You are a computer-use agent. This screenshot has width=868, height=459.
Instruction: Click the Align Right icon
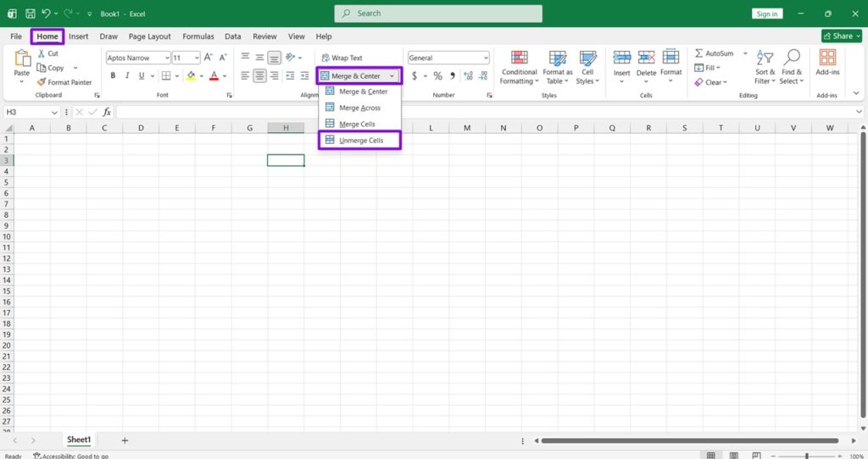(x=274, y=75)
